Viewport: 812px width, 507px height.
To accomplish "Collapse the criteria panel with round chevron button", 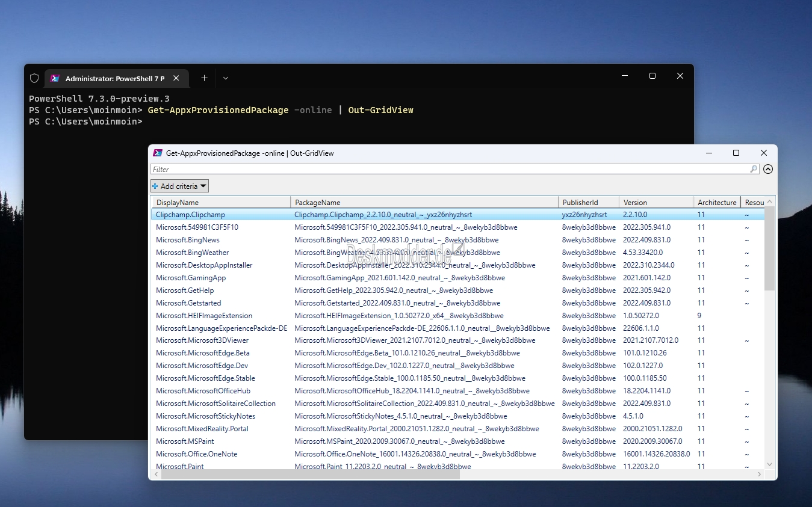I will 768,170.
